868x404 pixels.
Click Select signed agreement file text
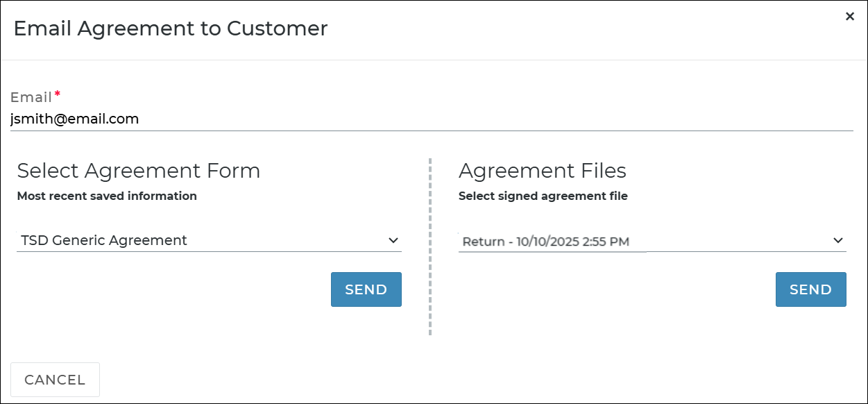click(543, 196)
